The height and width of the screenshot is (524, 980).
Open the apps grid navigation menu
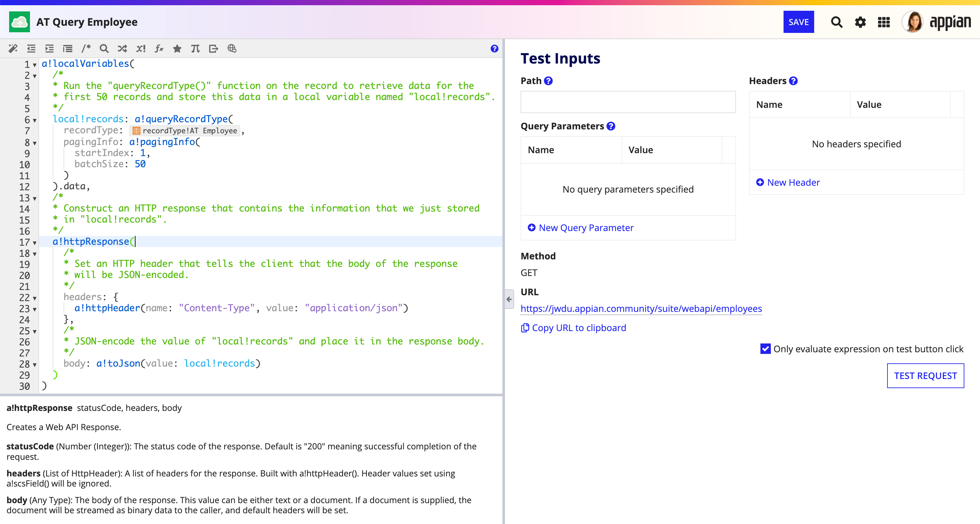[883, 22]
